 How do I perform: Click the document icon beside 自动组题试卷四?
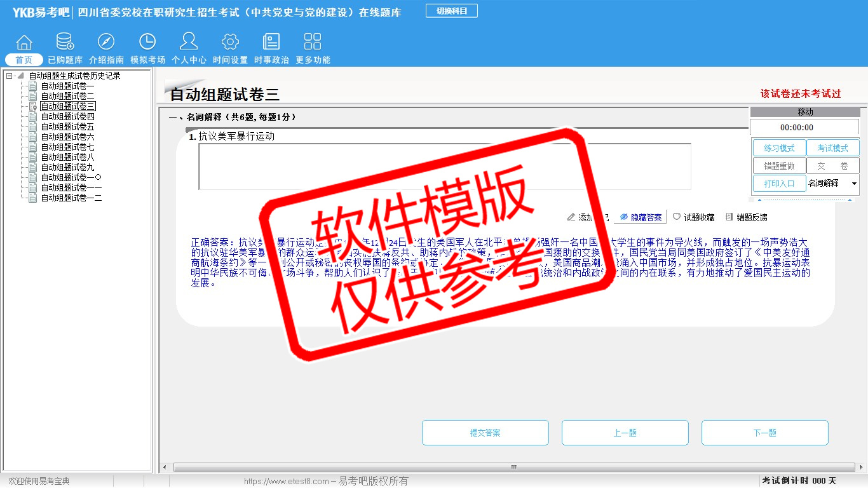33,116
